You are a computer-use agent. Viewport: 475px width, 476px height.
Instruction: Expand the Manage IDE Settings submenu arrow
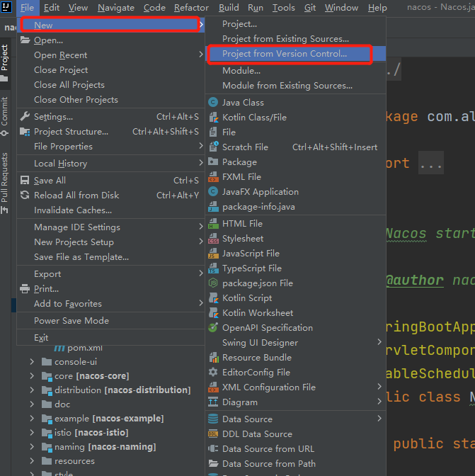(201, 227)
